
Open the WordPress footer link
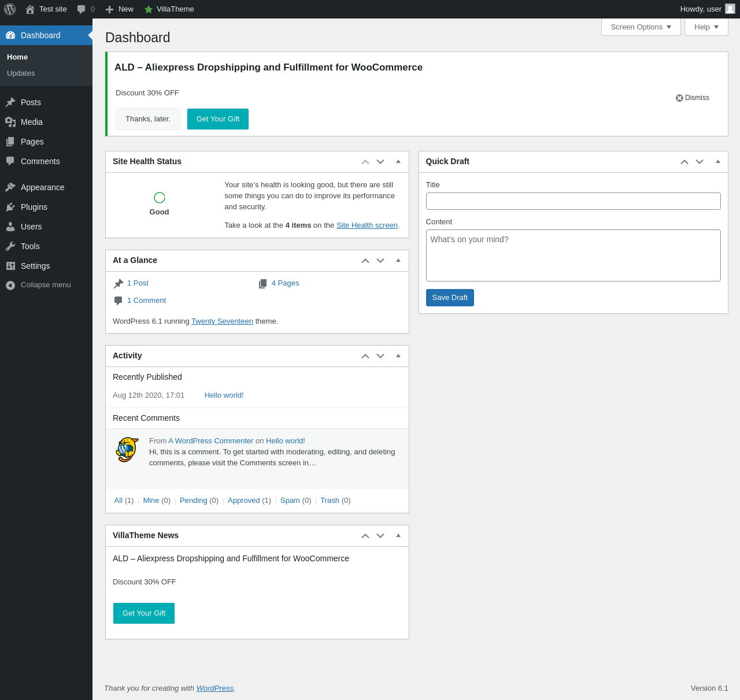(x=214, y=688)
